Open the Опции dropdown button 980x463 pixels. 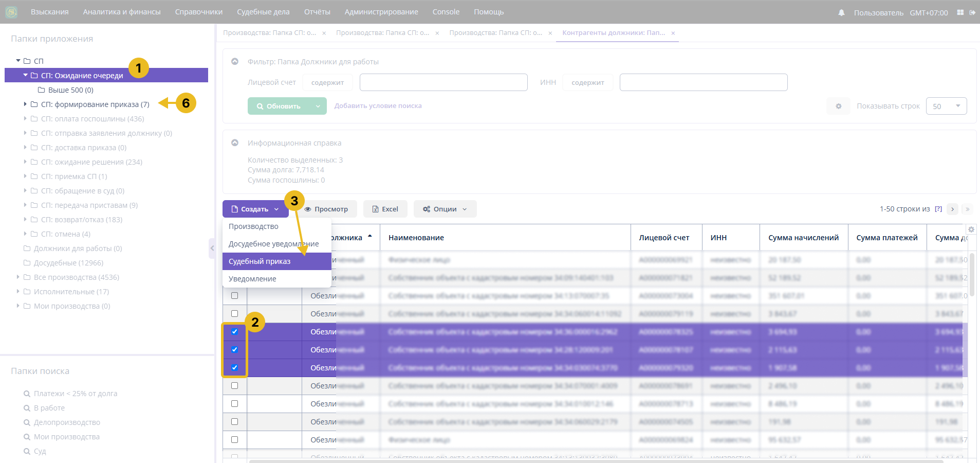tap(445, 209)
